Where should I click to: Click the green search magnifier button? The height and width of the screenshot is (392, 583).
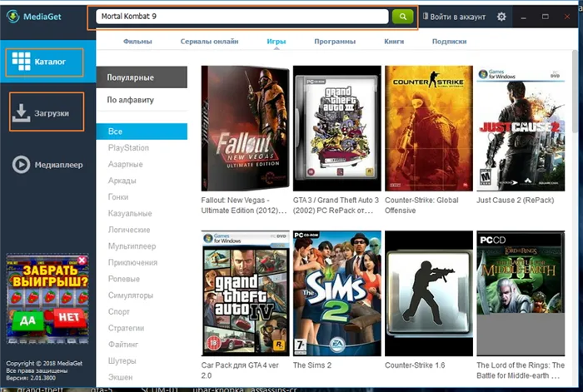[x=402, y=17]
